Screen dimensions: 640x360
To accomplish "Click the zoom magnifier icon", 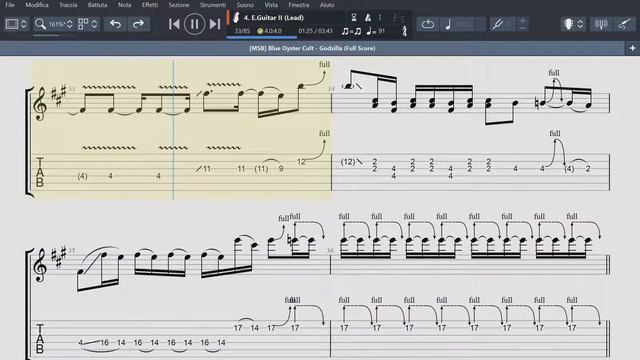I will point(40,24).
